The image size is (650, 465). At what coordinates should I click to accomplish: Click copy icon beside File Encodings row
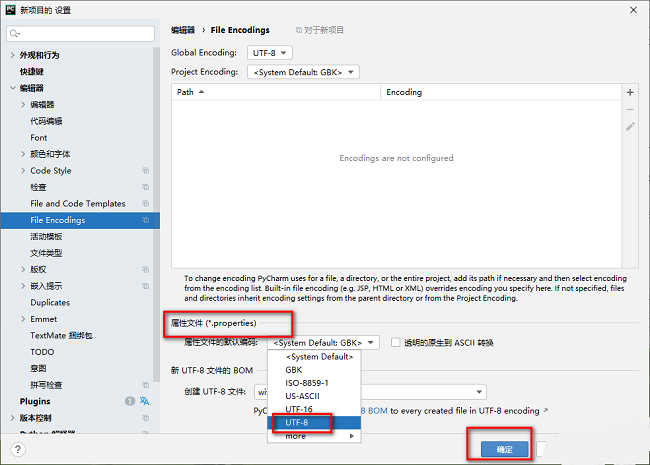point(146,220)
